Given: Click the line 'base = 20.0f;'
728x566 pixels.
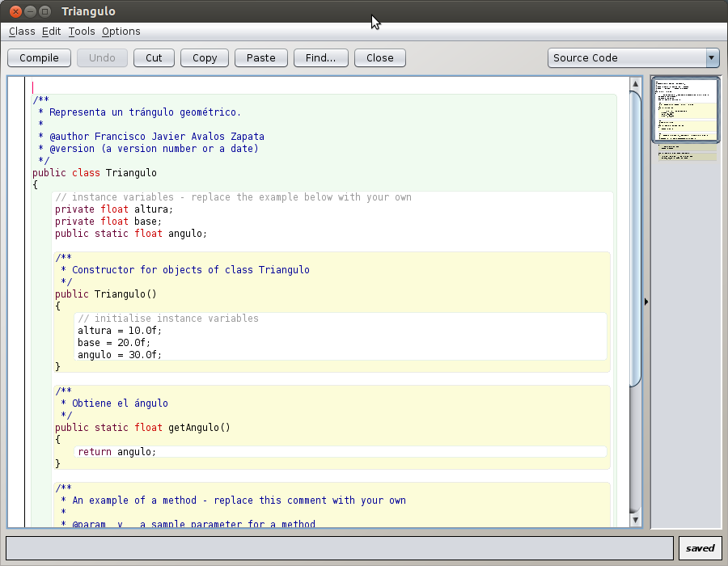Looking at the screenshot, I should point(114,342).
